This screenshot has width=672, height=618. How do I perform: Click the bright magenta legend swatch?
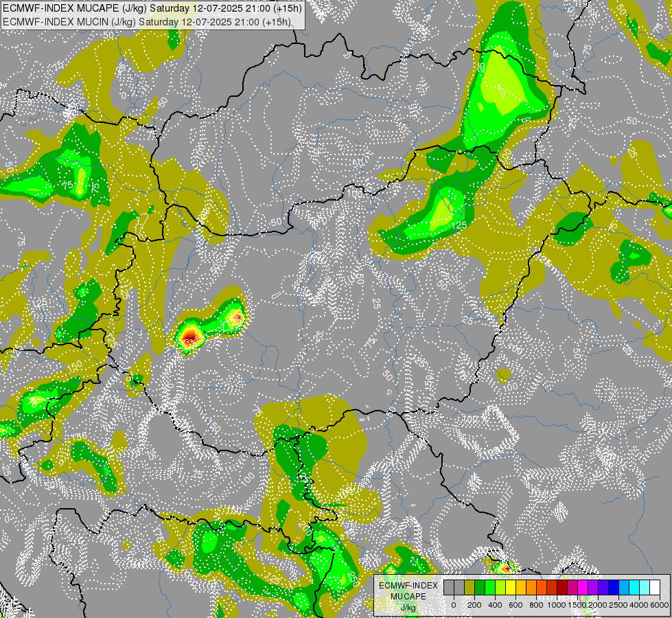click(583, 587)
